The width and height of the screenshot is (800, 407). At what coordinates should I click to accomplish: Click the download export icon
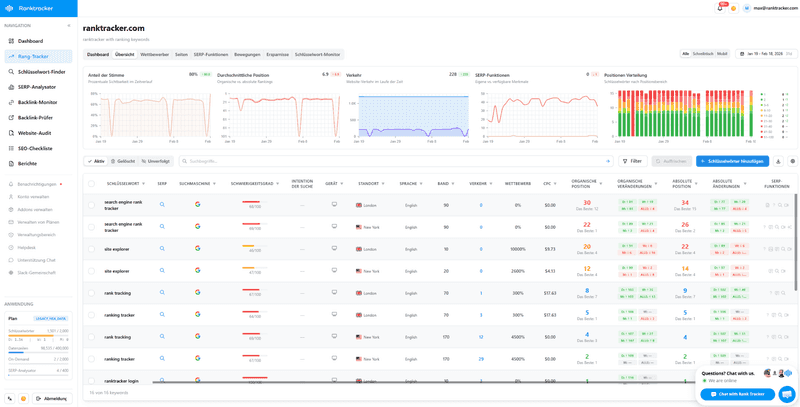pyautogui.click(x=778, y=161)
